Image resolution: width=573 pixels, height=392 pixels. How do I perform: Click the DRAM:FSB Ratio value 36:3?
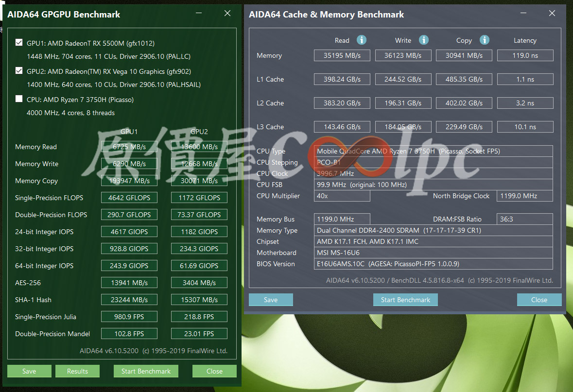[x=525, y=219]
